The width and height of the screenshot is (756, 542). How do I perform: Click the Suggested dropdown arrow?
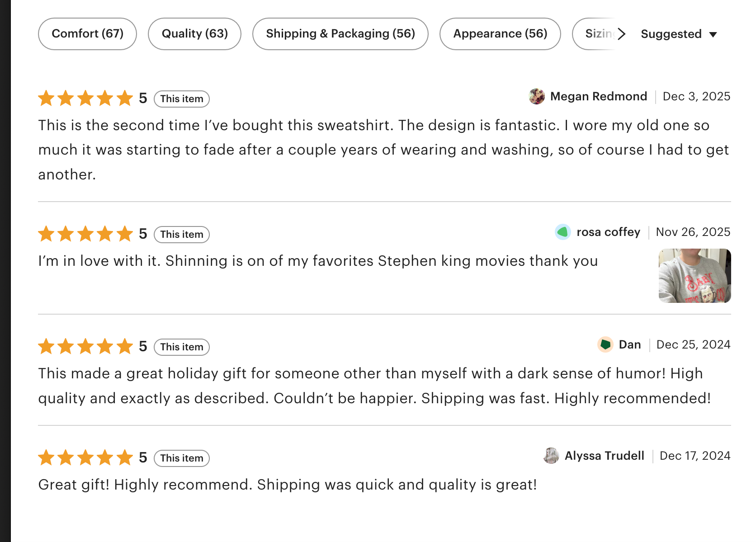pos(713,35)
